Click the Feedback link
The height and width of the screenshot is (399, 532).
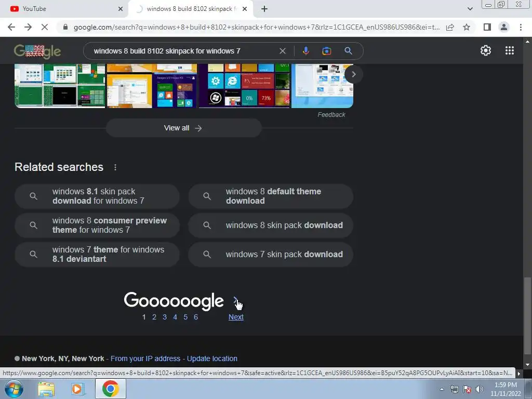331,115
